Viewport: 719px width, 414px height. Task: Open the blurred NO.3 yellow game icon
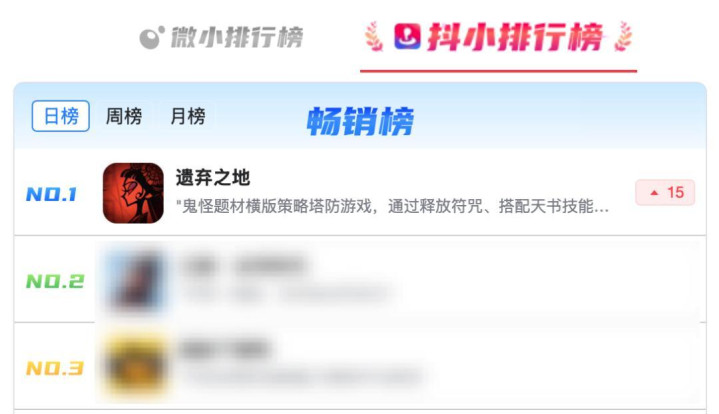pyautogui.click(x=134, y=365)
